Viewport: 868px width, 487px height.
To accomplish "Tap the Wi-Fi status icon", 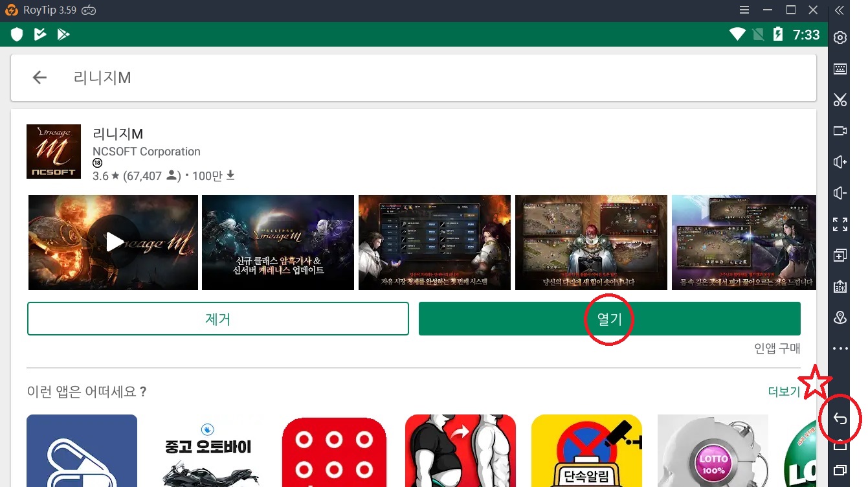I will point(737,34).
